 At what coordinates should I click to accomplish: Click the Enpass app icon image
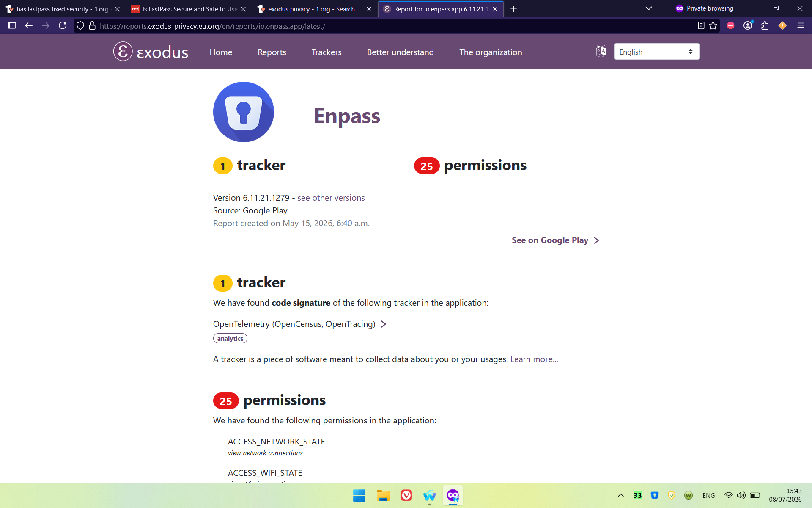[244, 112]
